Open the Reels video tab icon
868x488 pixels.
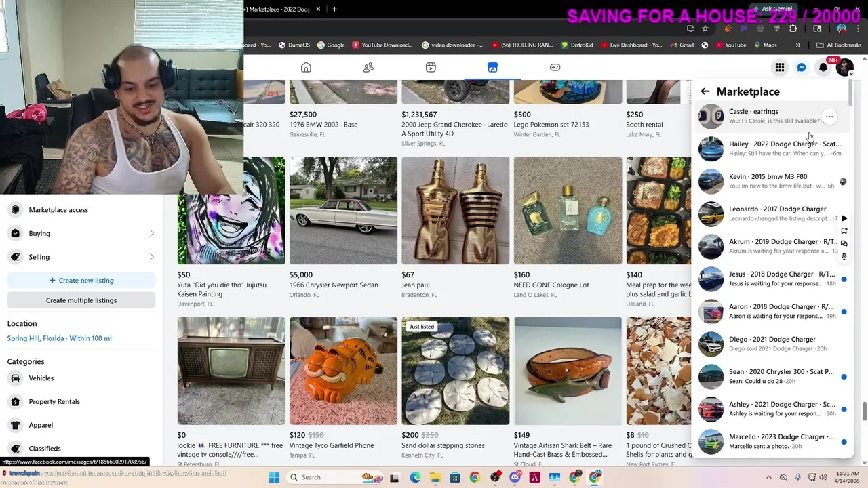(431, 67)
